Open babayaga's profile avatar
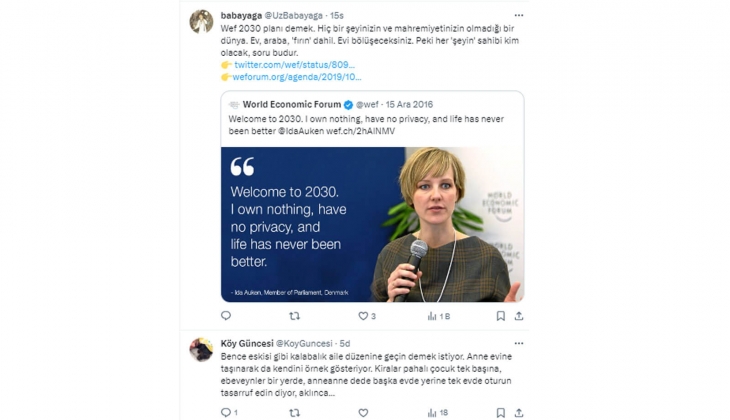This screenshot has height=420, width=730. coord(201,21)
